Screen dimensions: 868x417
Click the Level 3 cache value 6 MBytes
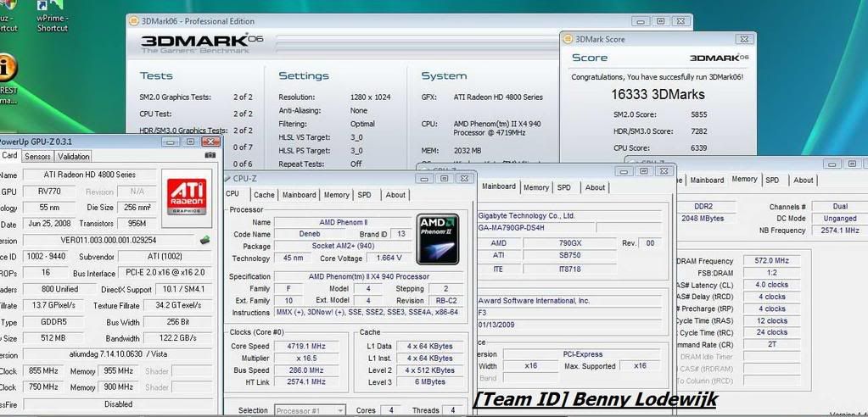[429, 382]
